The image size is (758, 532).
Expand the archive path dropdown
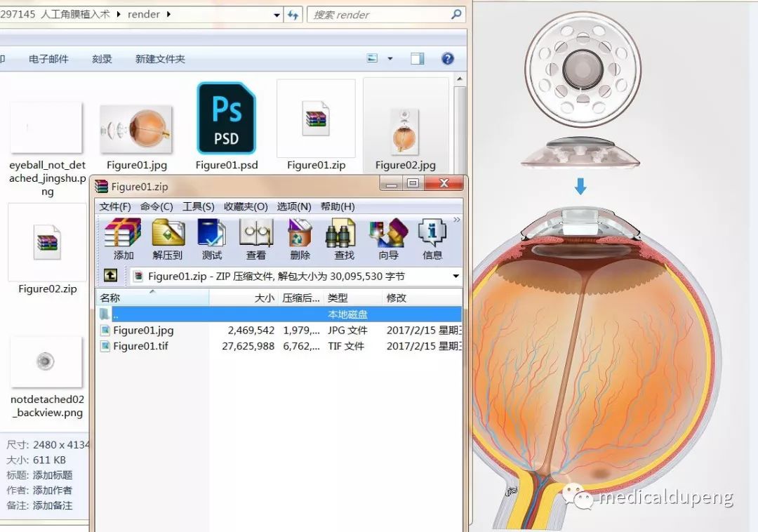(456, 277)
